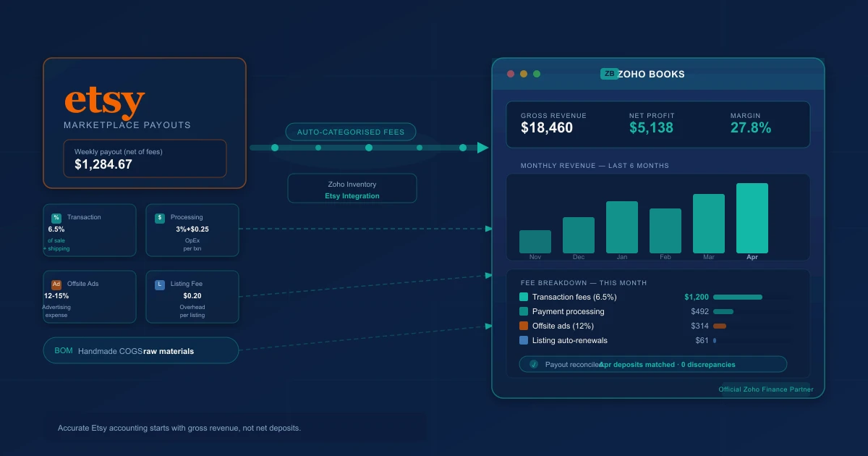This screenshot has width=868, height=456.
Task: Click the Net Profit value $5,138
Action: [x=651, y=128]
